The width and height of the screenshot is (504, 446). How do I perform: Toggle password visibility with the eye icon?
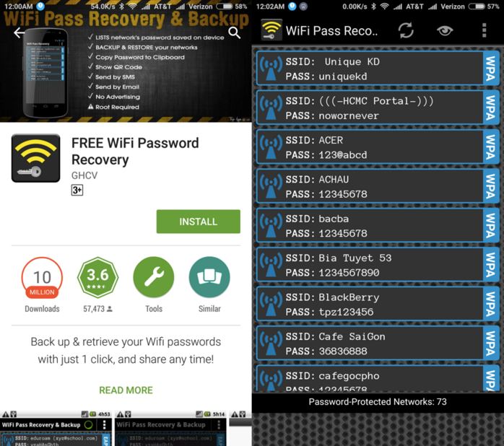tap(445, 31)
